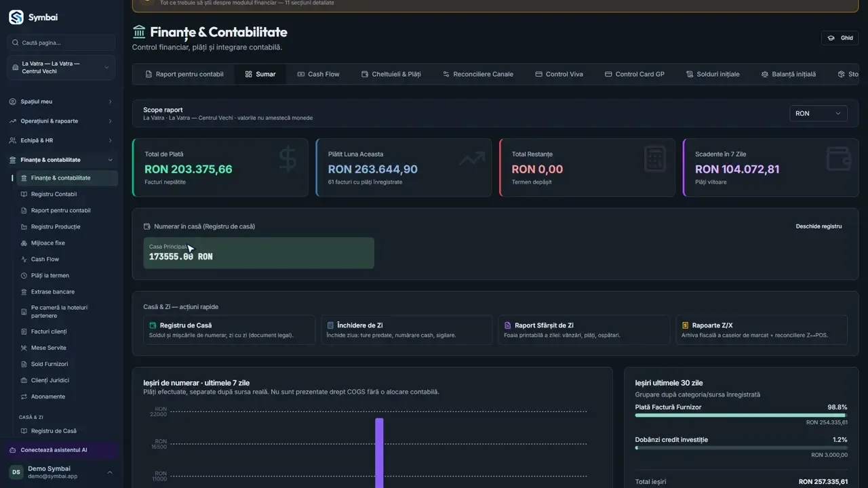Click the Deschide registru link

pyautogui.click(x=818, y=226)
